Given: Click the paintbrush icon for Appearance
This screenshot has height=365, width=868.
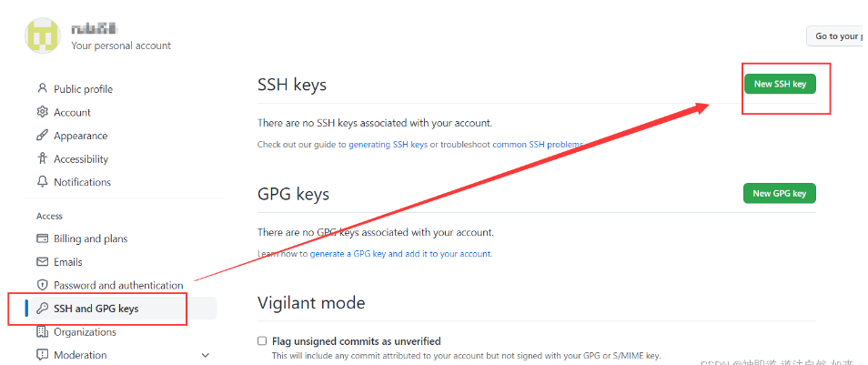Looking at the screenshot, I should 42,135.
